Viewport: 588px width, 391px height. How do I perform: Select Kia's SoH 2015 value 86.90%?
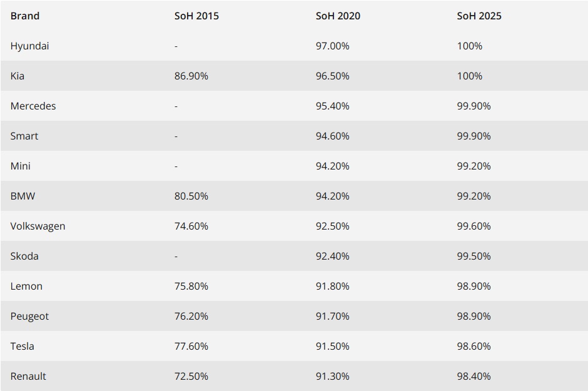pyautogui.click(x=191, y=76)
